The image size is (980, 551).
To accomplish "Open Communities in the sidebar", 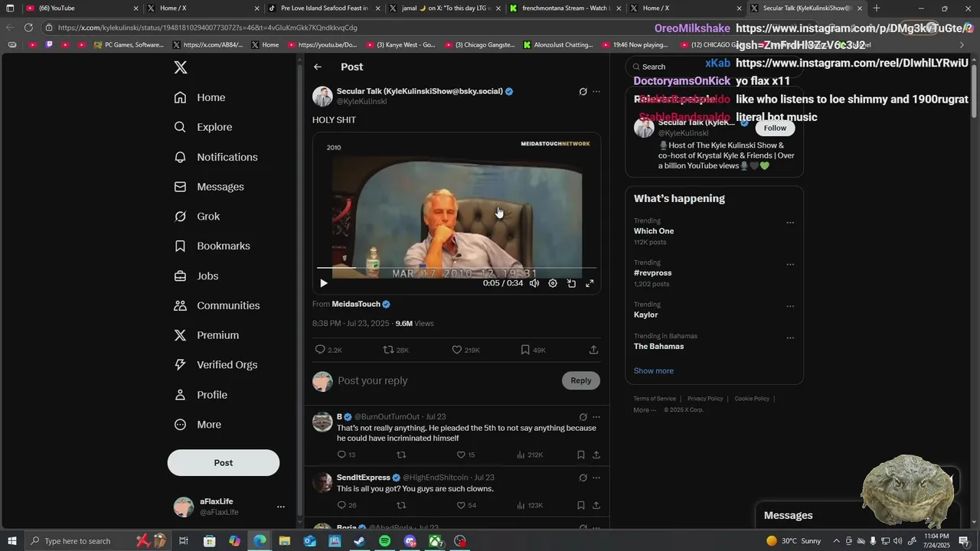I will coord(217,305).
